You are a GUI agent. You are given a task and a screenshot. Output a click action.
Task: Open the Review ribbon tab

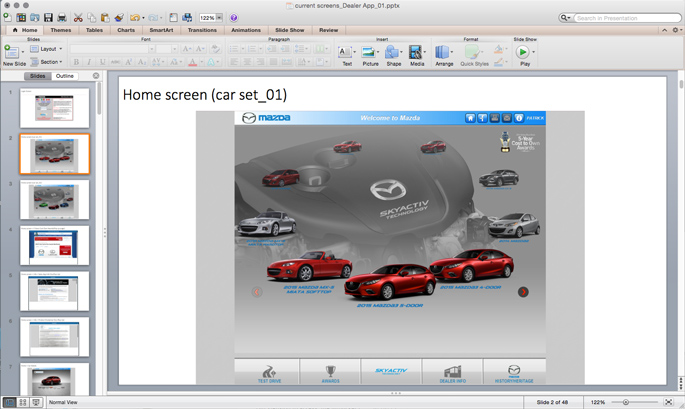[329, 30]
